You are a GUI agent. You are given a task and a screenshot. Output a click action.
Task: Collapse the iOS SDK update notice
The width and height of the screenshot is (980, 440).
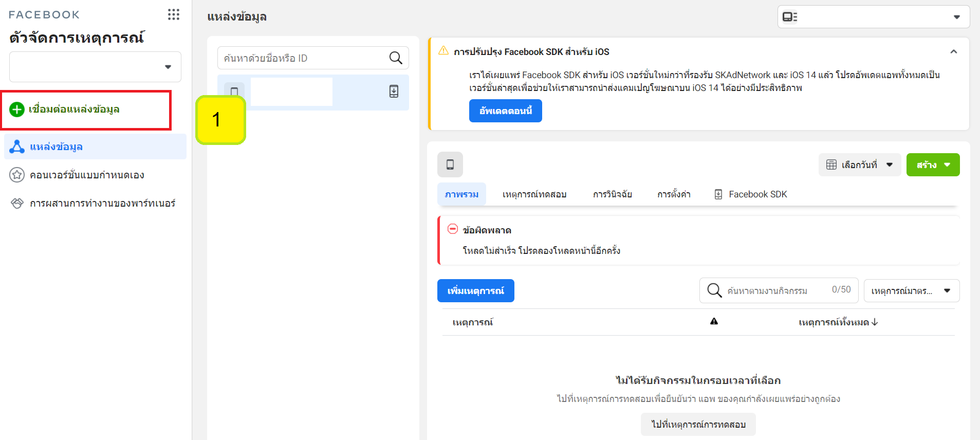pyautogui.click(x=954, y=51)
